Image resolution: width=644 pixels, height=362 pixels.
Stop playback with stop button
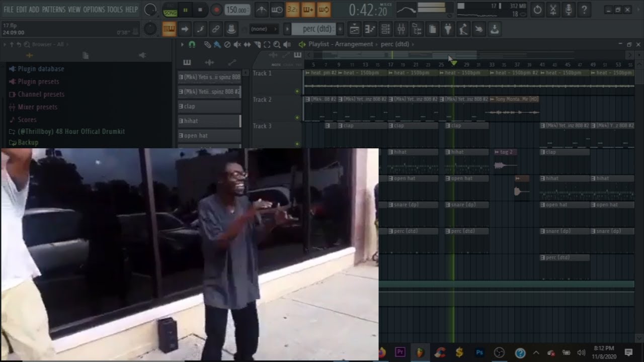tap(200, 10)
